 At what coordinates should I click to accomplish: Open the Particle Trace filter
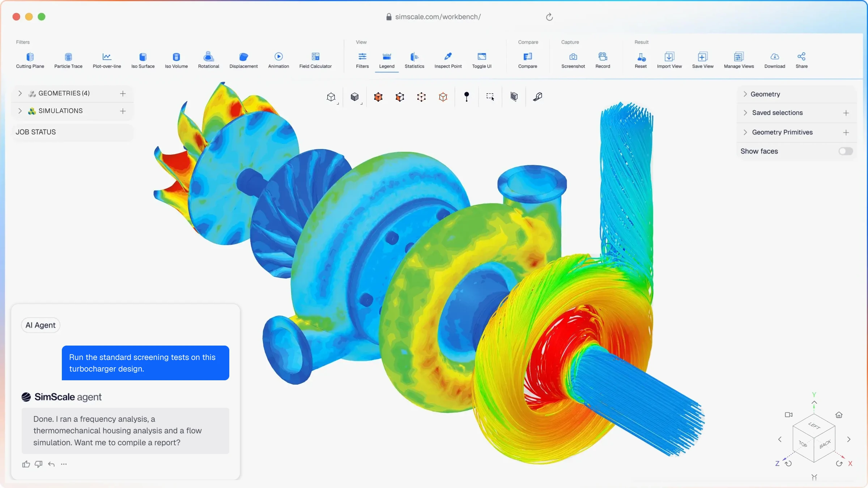coord(68,60)
